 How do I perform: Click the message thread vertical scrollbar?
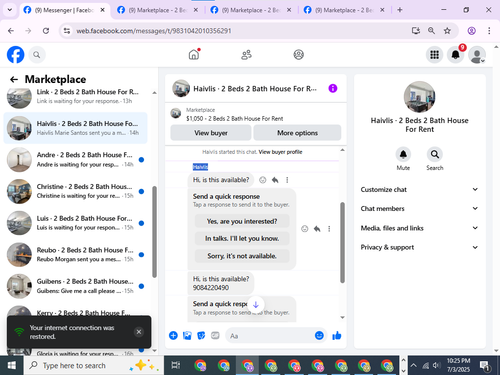coord(342,243)
